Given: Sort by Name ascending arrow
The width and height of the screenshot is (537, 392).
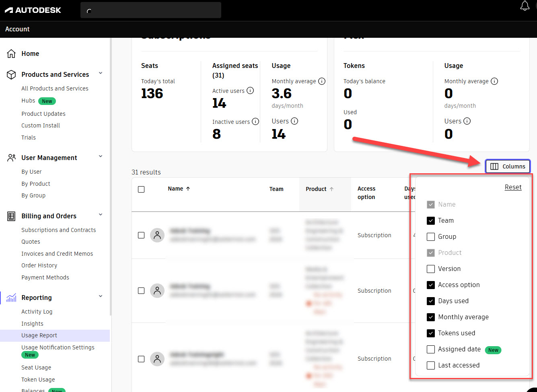Looking at the screenshot, I should 188,189.
